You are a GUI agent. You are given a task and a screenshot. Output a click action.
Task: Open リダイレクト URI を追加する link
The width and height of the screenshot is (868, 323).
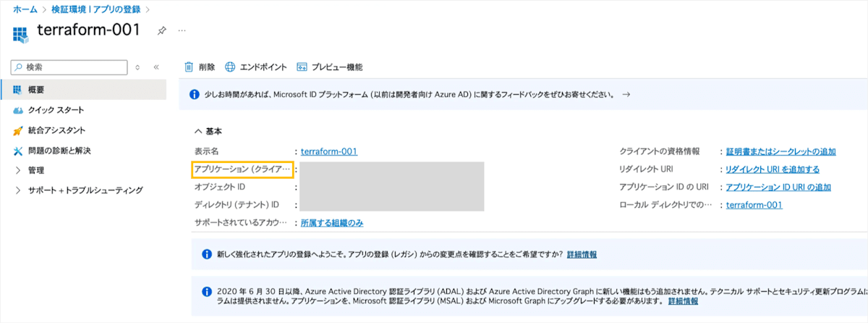point(773,169)
